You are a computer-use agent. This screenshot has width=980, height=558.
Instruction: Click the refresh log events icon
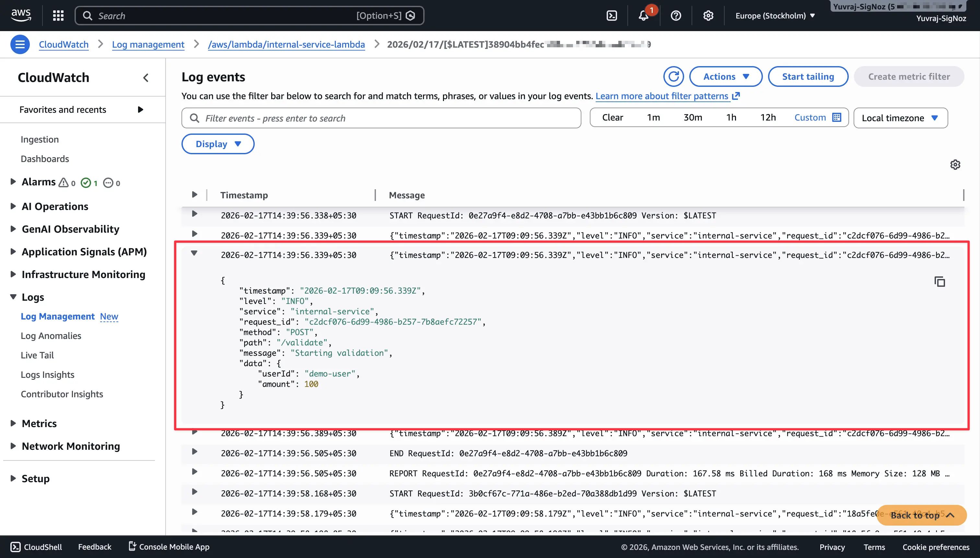tap(673, 77)
